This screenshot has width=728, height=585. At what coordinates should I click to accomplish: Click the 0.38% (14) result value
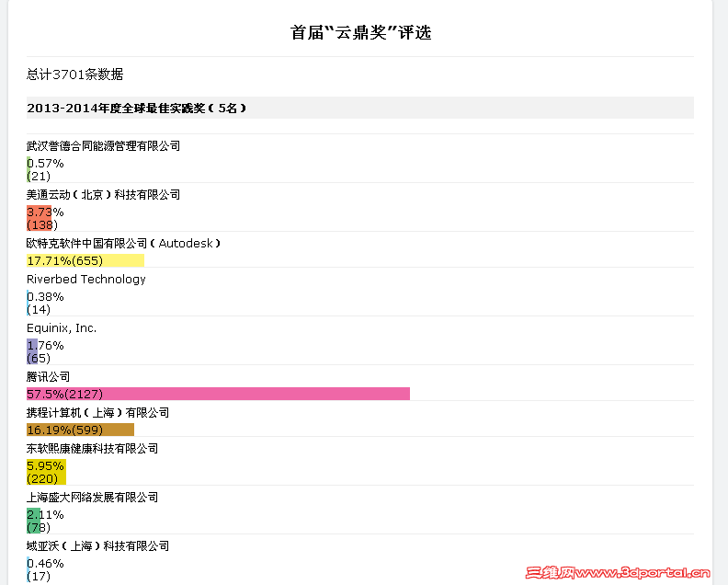point(45,303)
